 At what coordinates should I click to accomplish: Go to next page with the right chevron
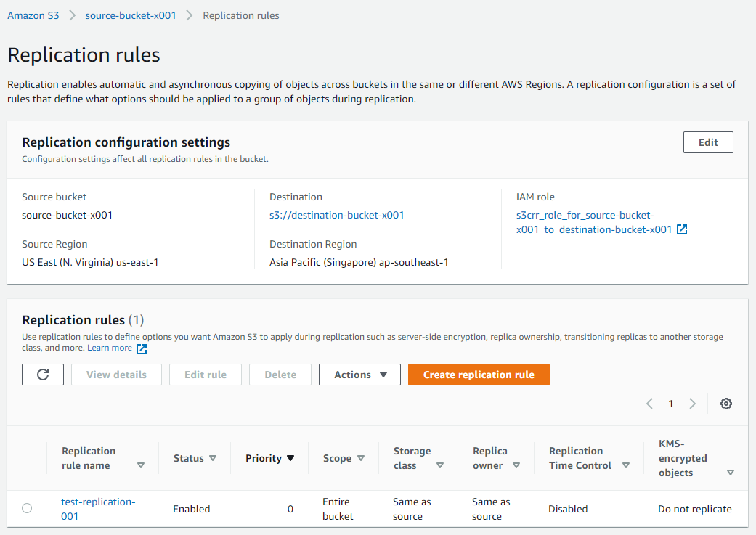coord(691,404)
